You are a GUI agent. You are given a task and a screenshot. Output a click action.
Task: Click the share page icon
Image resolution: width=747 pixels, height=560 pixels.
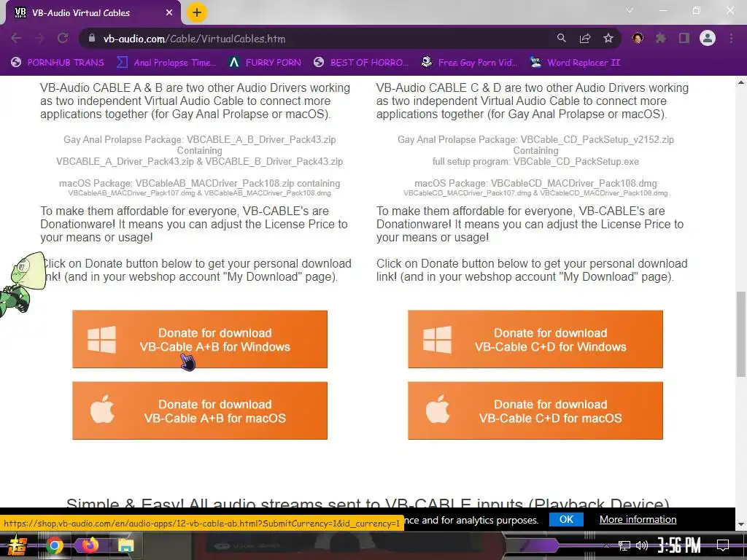click(x=585, y=38)
